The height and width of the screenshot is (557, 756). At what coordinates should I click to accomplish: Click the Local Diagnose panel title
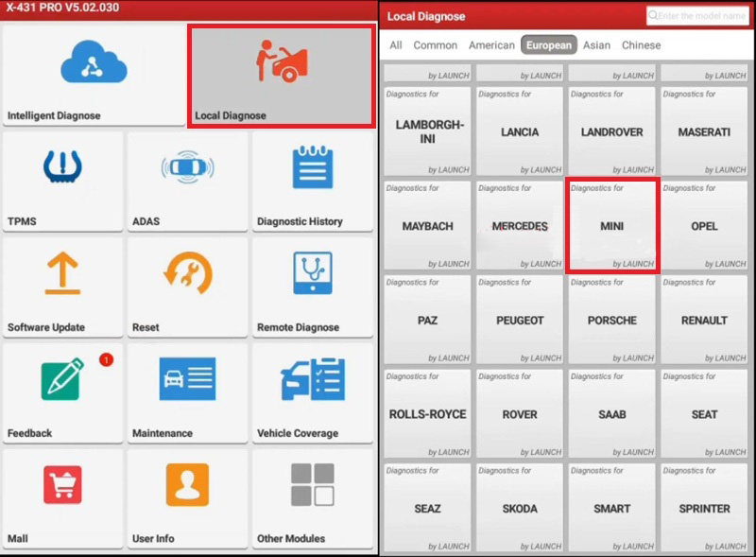point(426,16)
